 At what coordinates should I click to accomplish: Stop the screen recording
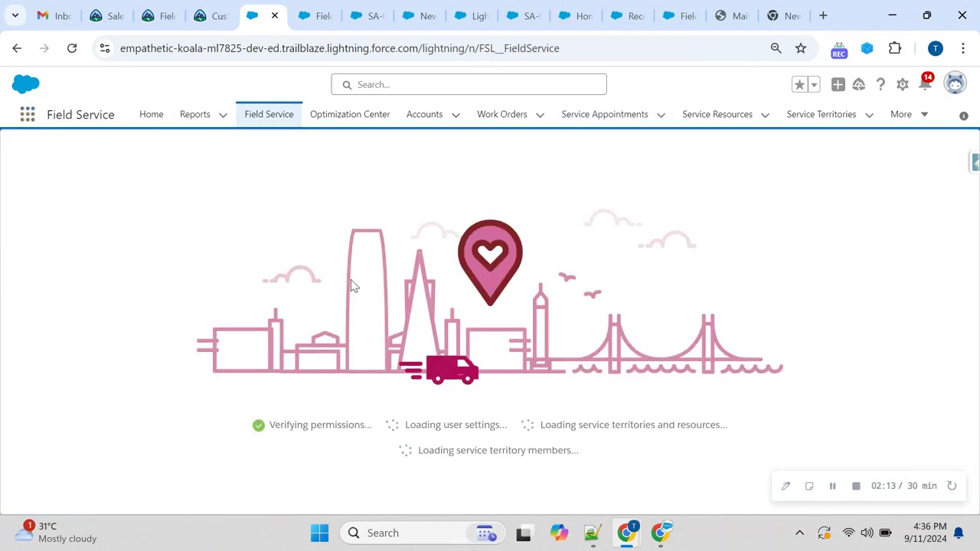coord(856,486)
